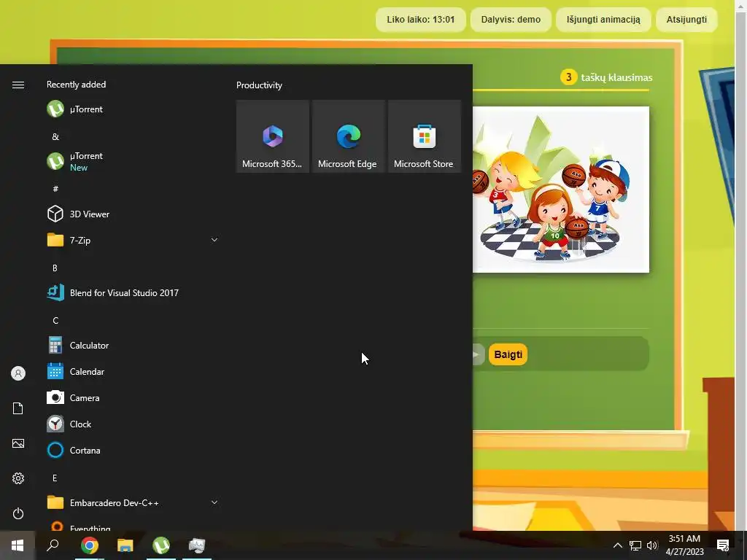Open Blend for Visual Studio 2017
Screen dimensions: 747x560
click(133, 293)
